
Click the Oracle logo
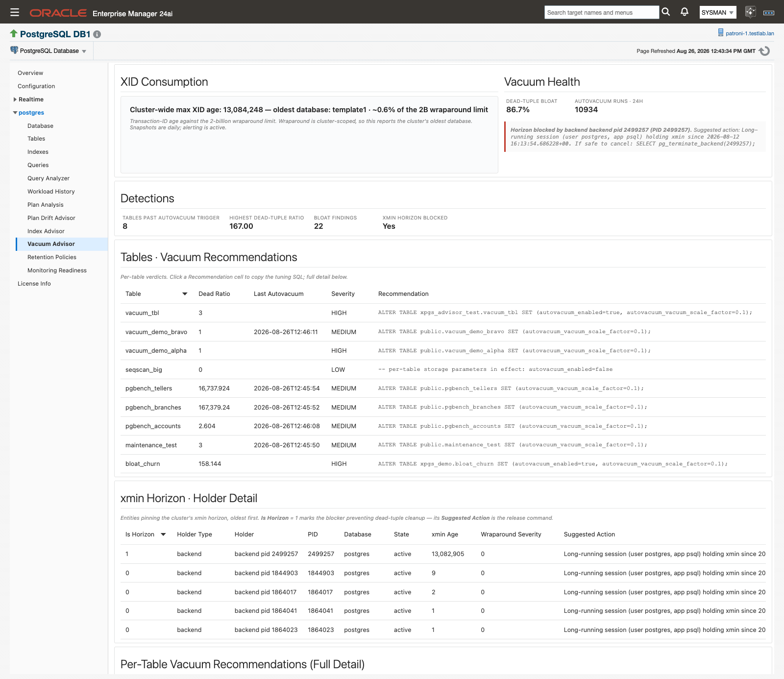pos(58,13)
